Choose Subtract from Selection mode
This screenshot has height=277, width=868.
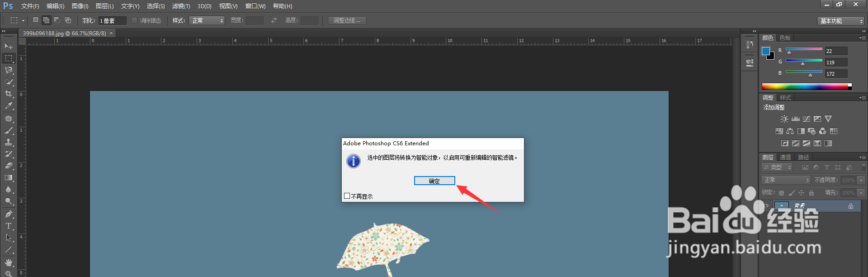coord(57,20)
